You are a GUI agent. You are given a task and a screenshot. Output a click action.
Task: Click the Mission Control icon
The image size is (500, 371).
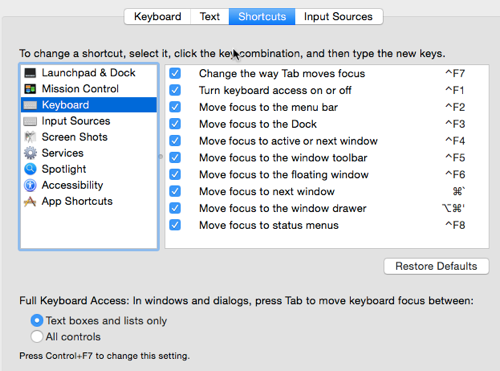(x=30, y=89)
